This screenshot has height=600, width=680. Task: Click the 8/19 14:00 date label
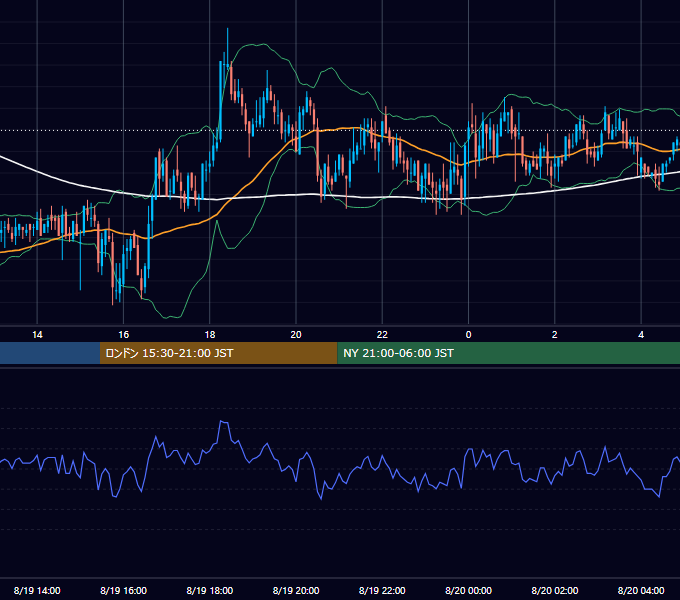pos(37,590)
